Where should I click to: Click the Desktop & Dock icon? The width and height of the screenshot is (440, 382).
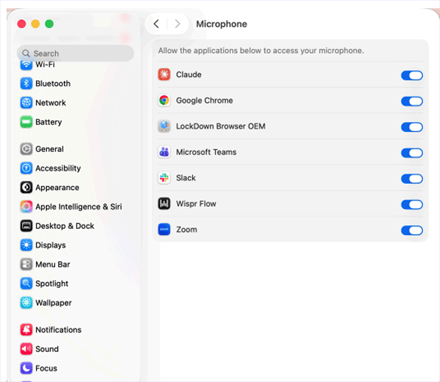[x=26, y=226]
